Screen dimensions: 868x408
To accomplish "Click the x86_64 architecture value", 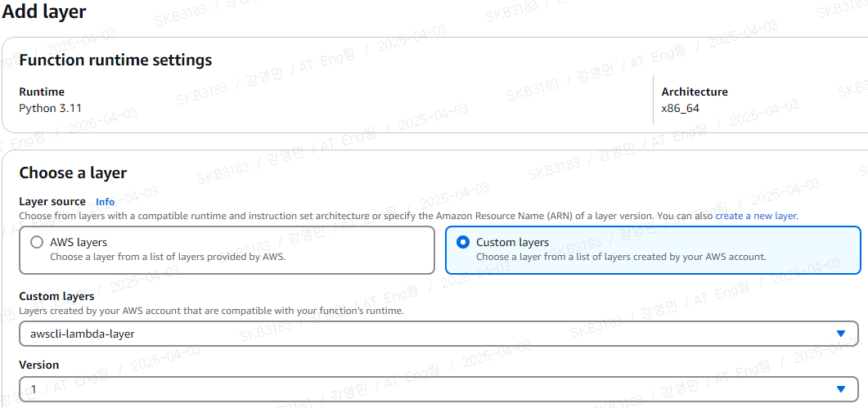I will tap(681, 109).
